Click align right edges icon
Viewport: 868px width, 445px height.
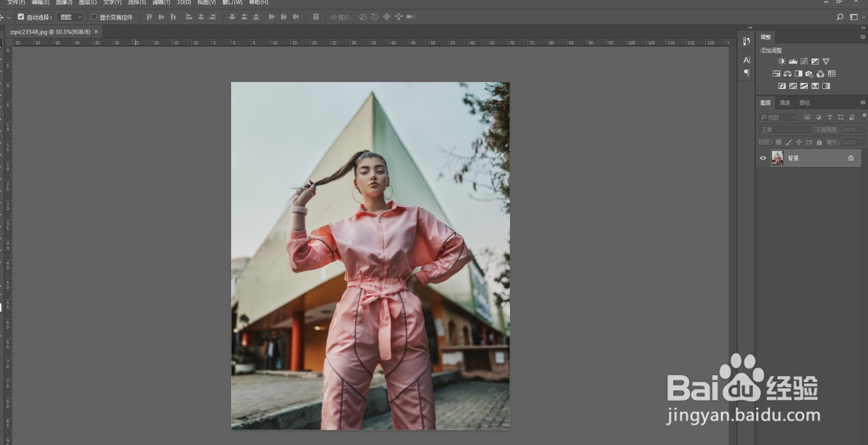[213, 17]
